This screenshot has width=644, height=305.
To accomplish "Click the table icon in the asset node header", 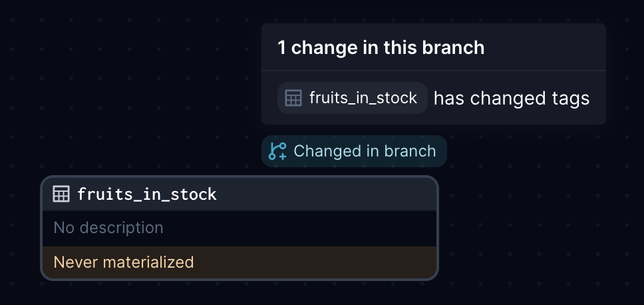I will (61, 194).
